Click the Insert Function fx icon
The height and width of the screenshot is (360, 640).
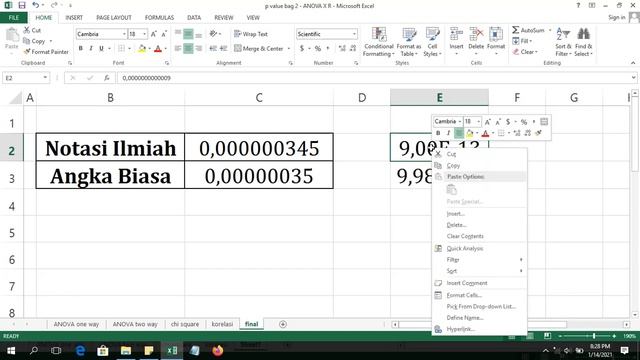click(x=107, y=78)
